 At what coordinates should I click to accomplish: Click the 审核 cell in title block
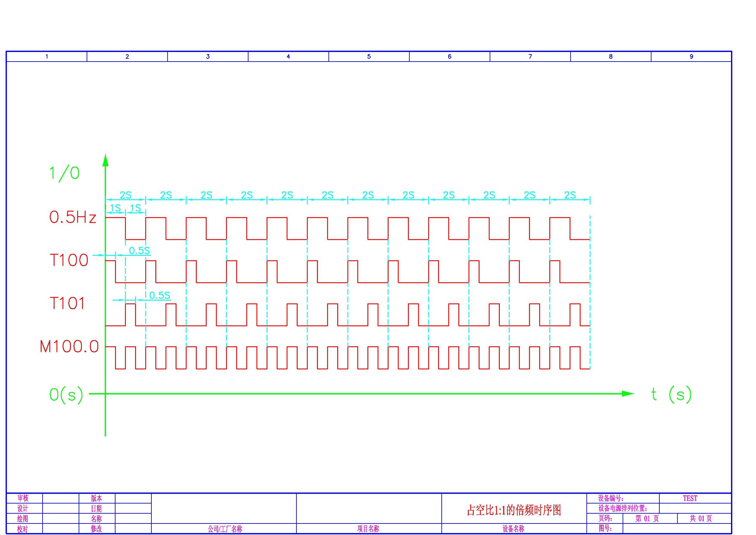tap(23, 498)
